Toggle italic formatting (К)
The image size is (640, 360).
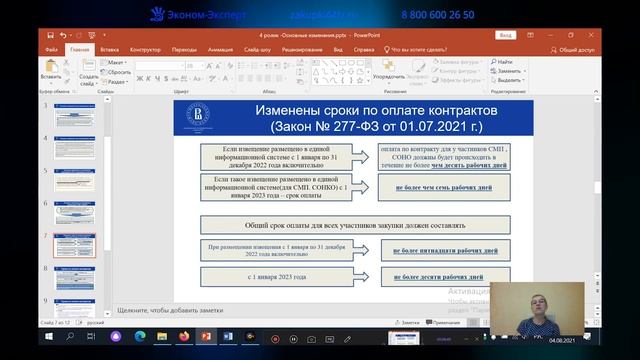pyautogui.click(x=149, y=78)
